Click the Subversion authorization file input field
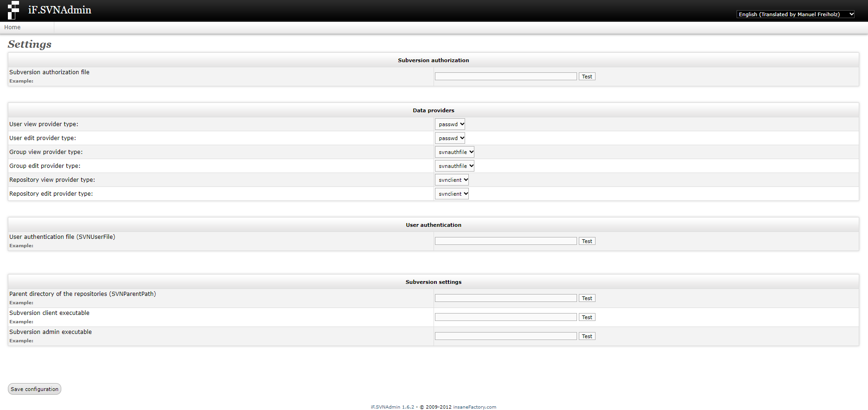Screen dimensions: 868x410 [x=505, y=77]
